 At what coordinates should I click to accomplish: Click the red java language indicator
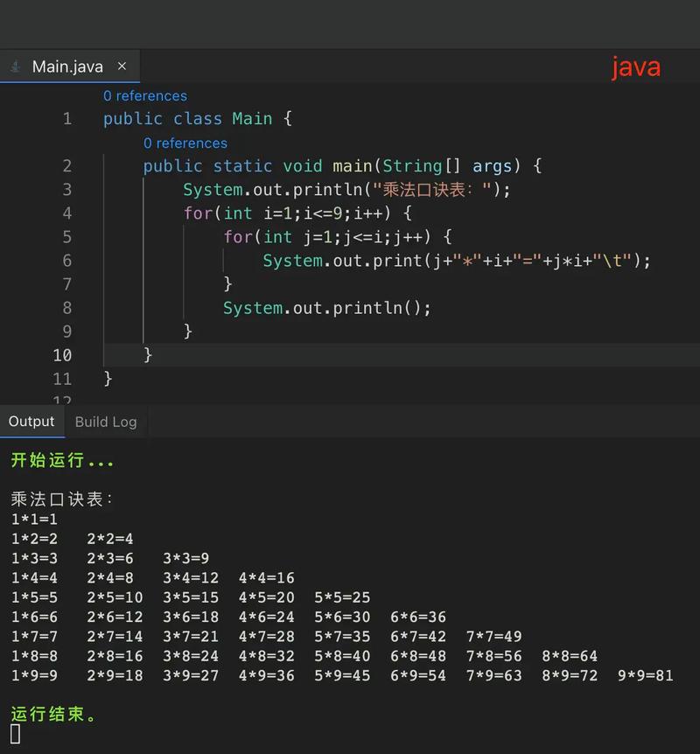[635, 66]
